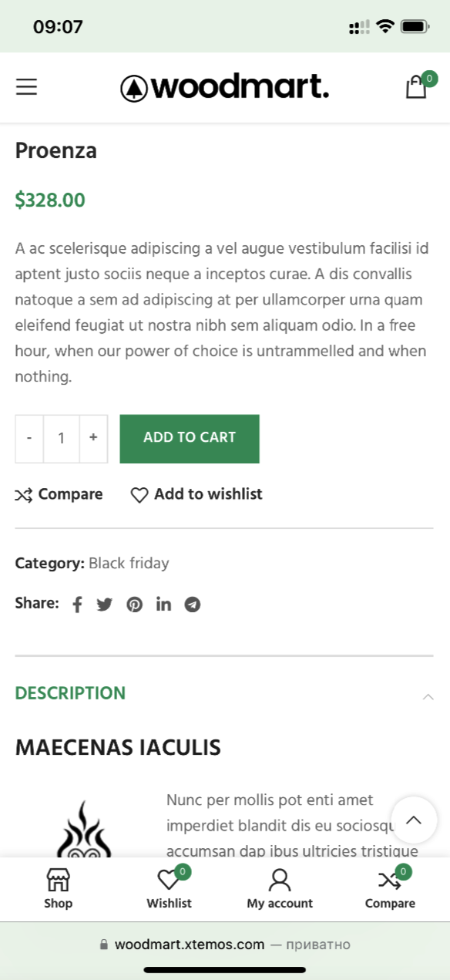Add to wishlist with heart link
Screen dimensions: 450x980
pyautogui.click(x=196, y=494)
